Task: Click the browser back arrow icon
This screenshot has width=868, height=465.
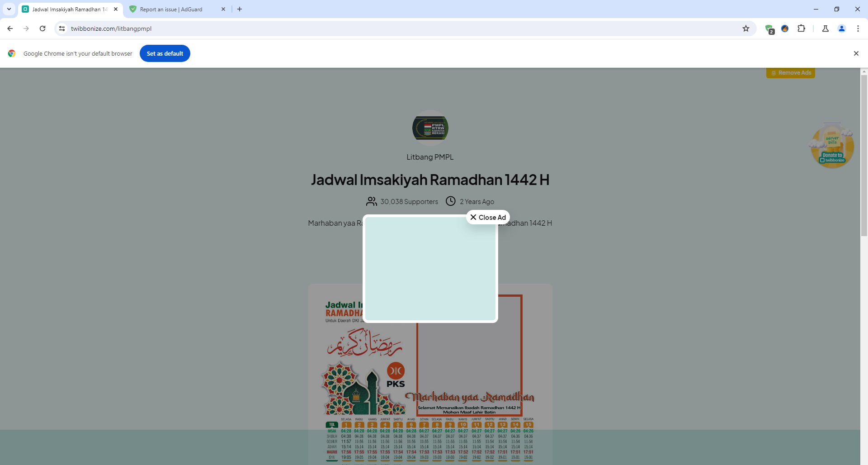Action: 10,28
